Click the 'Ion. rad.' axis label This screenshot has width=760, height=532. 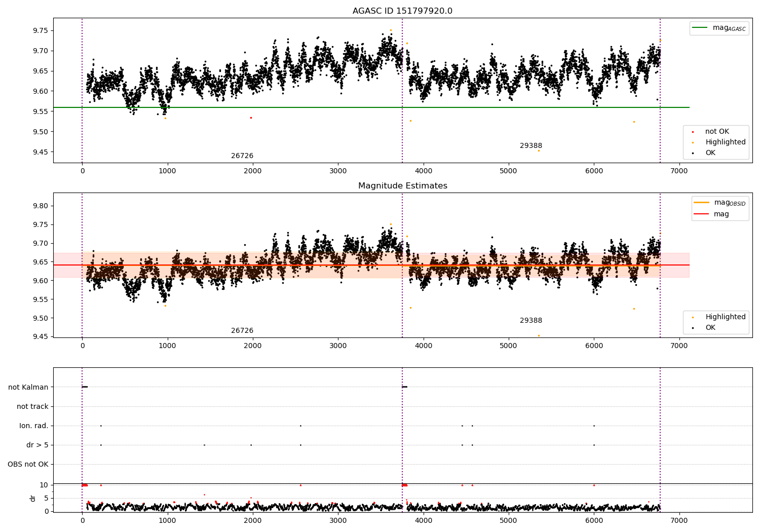pos(34,426)
